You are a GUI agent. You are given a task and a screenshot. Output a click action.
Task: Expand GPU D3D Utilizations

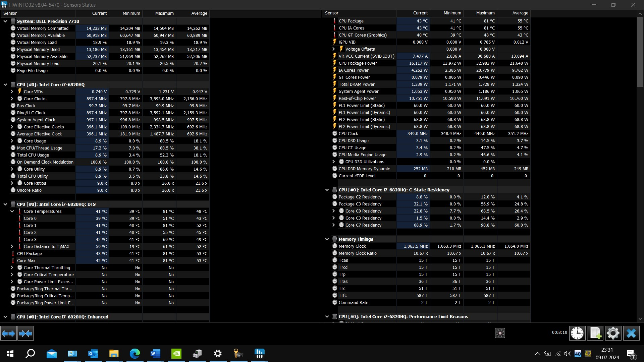[x=334, y=162]
